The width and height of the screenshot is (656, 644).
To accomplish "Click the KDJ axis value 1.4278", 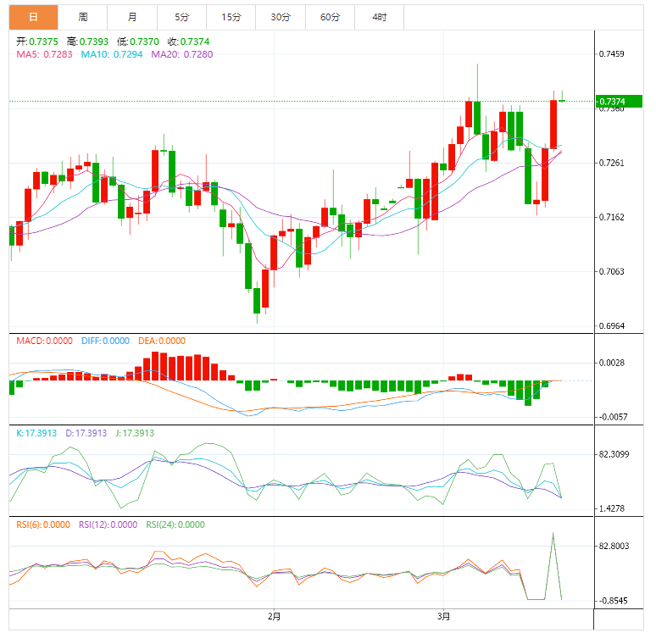I will point(612,508).
